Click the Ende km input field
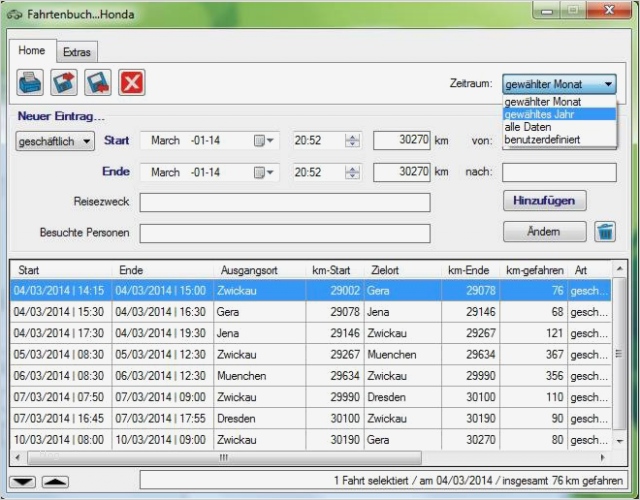The image size is (640, 500). coord(402,172)
